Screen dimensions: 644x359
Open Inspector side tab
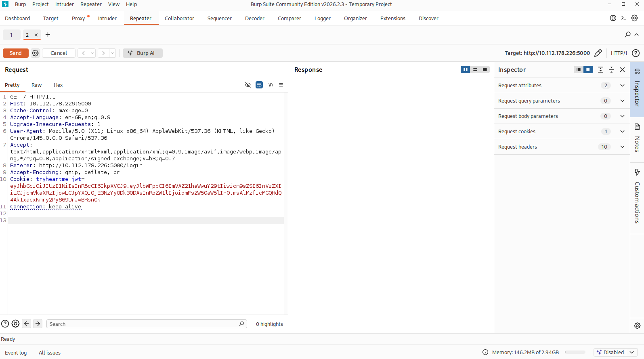(637, 89)
